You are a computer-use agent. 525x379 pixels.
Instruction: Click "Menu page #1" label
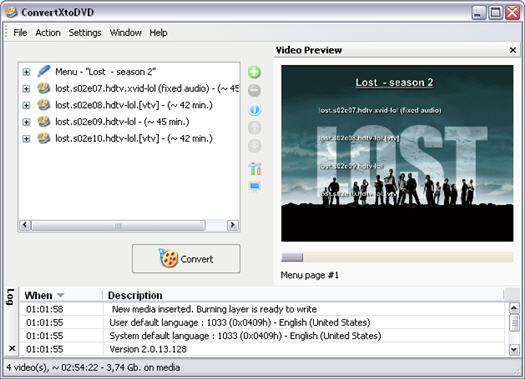pos(310,275)
